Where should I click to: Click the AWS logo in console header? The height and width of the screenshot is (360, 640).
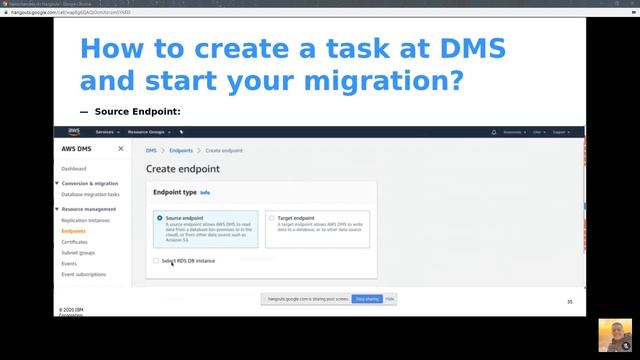[74, 131]
